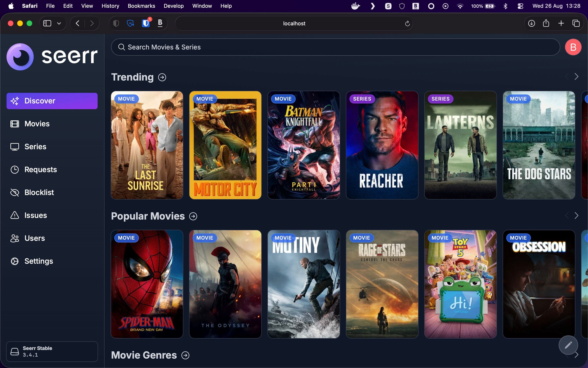Viewport: 588px width, 368px height.
Task: Click the localhost address bar
Action: pos(294,23)
